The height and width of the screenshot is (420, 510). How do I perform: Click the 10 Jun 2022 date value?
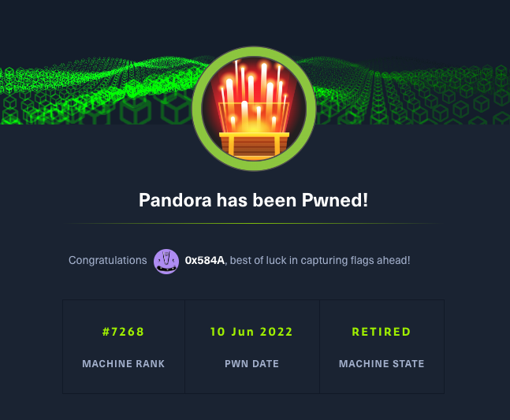[251, 332]
